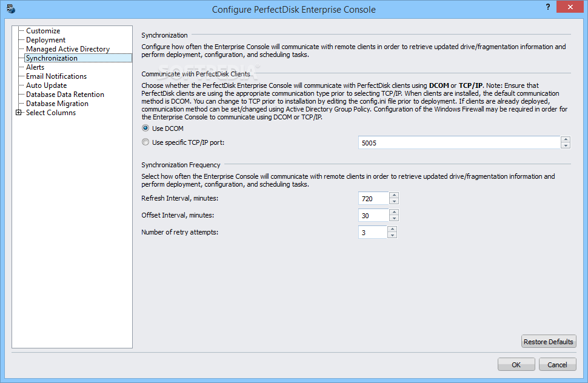Click the help question mark button
Viewport: 588px width, 383px height.
(548, 7)
